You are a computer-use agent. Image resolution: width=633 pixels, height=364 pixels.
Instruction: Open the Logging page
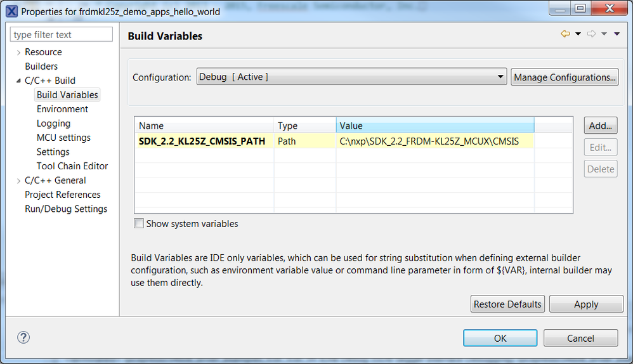(53, 124)
